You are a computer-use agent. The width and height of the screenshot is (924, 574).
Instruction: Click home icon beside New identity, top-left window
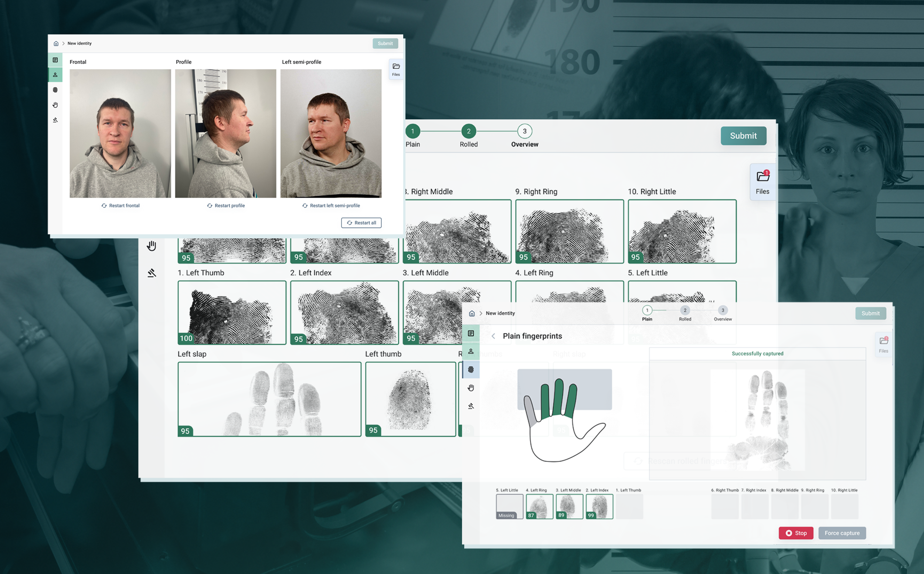pos(56,43)
